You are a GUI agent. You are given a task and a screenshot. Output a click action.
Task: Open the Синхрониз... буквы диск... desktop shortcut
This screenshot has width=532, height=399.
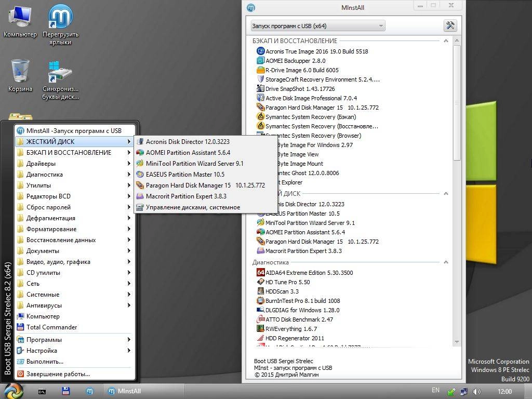coord(60,80)
